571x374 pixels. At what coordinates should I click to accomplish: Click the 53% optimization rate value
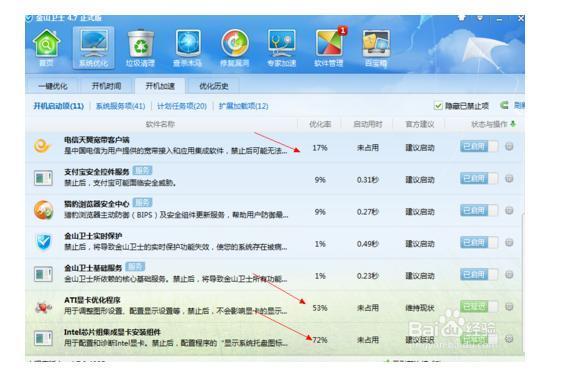(x=320, y=308)
